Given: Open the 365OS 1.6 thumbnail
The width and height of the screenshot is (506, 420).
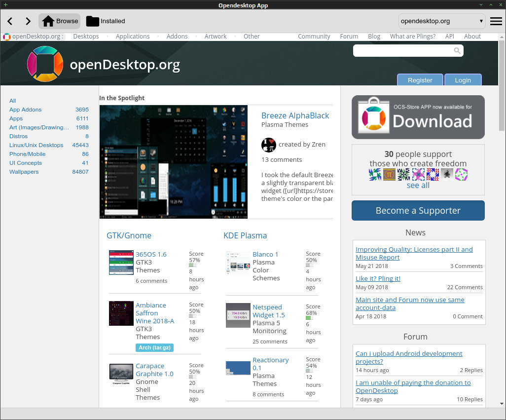Looking at the screenshot, I should [121, 263].
